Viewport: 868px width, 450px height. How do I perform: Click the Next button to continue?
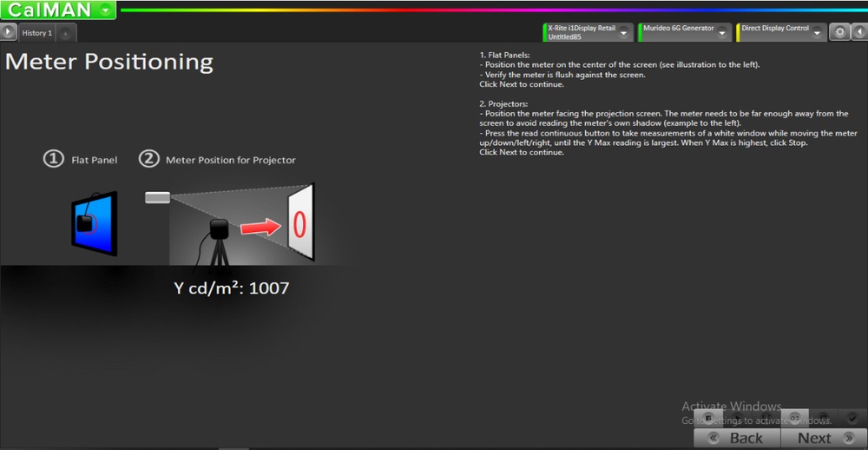click(823, 438)
